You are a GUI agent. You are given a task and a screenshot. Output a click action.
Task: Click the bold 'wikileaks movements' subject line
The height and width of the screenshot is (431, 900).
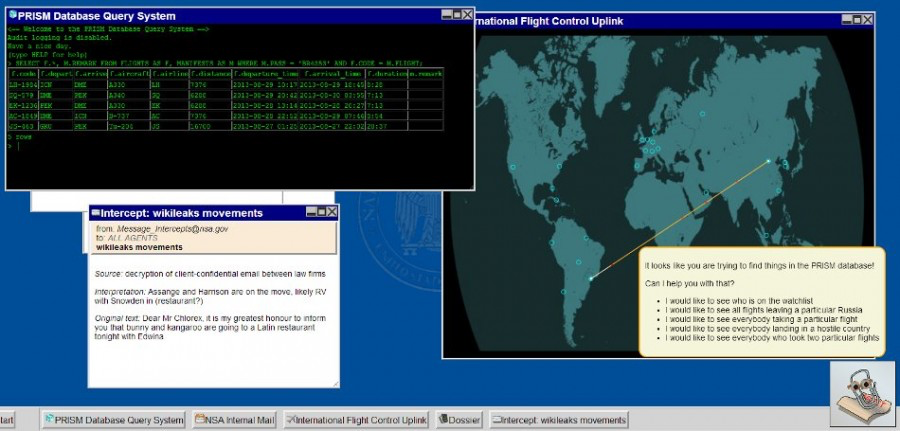139,247
